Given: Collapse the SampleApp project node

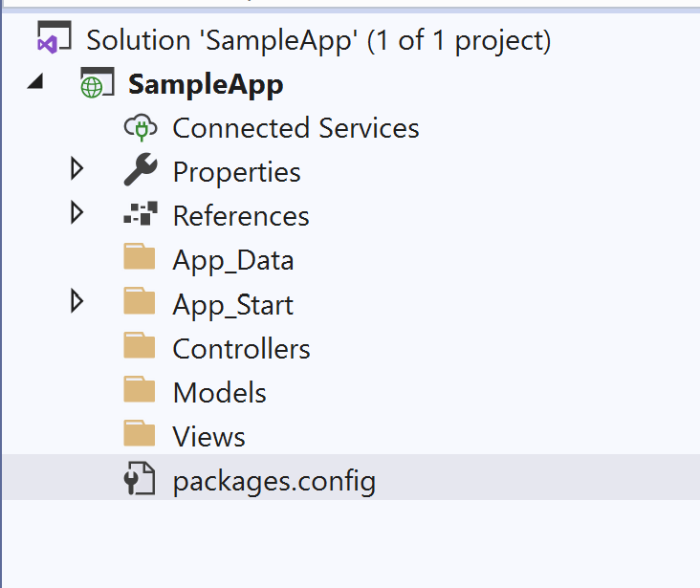Looking at the screenshot, I should click(35, 81).
